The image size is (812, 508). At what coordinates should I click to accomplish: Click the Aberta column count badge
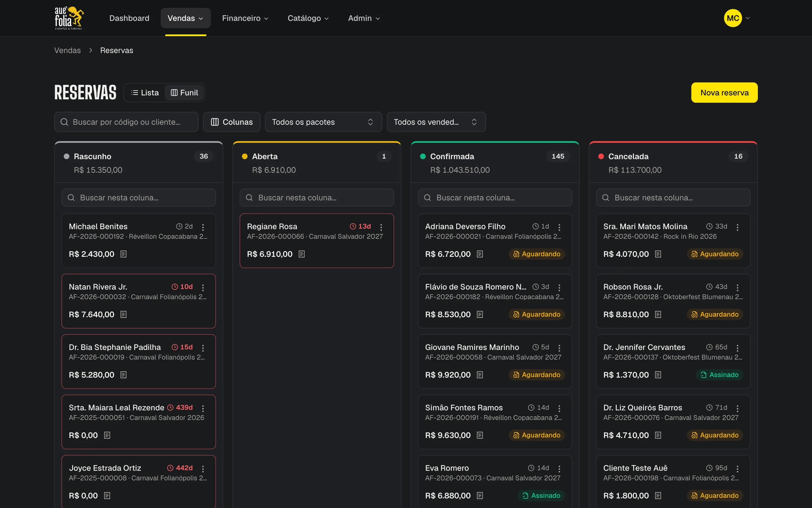click(x=384, y=156)
